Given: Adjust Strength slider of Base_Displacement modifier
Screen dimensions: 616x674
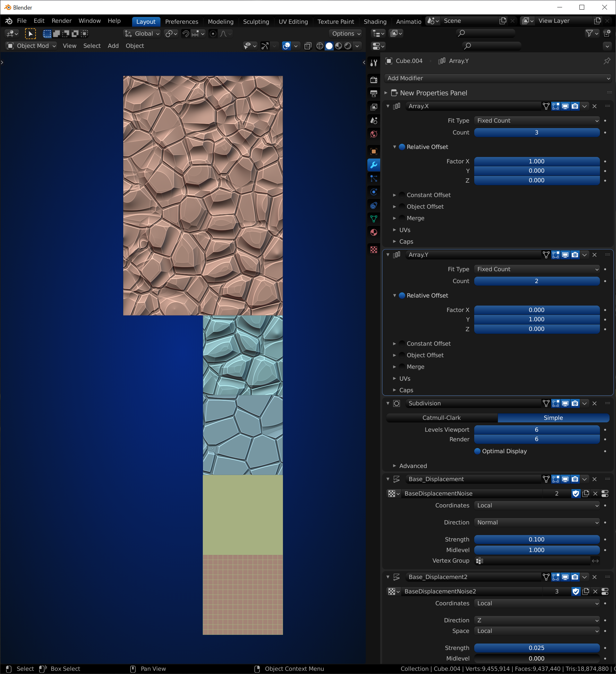Looking at the screenshot, I should coord(536,539).
